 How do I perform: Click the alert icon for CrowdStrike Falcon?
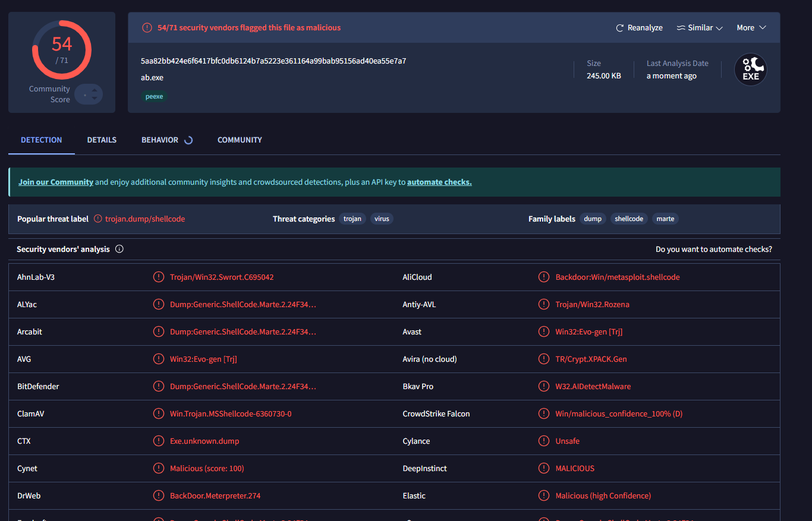click(544, 413)
